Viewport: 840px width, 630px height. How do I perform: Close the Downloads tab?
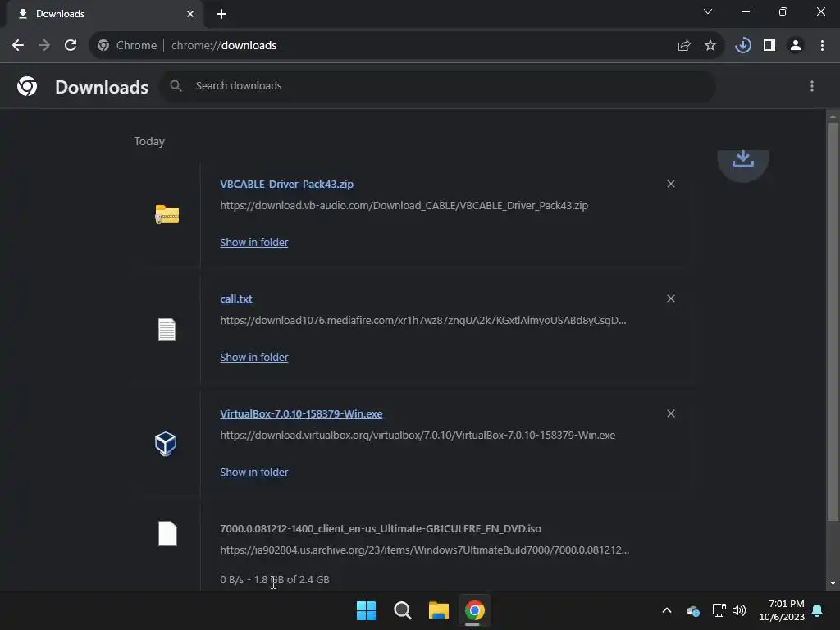tap(190, 14)
